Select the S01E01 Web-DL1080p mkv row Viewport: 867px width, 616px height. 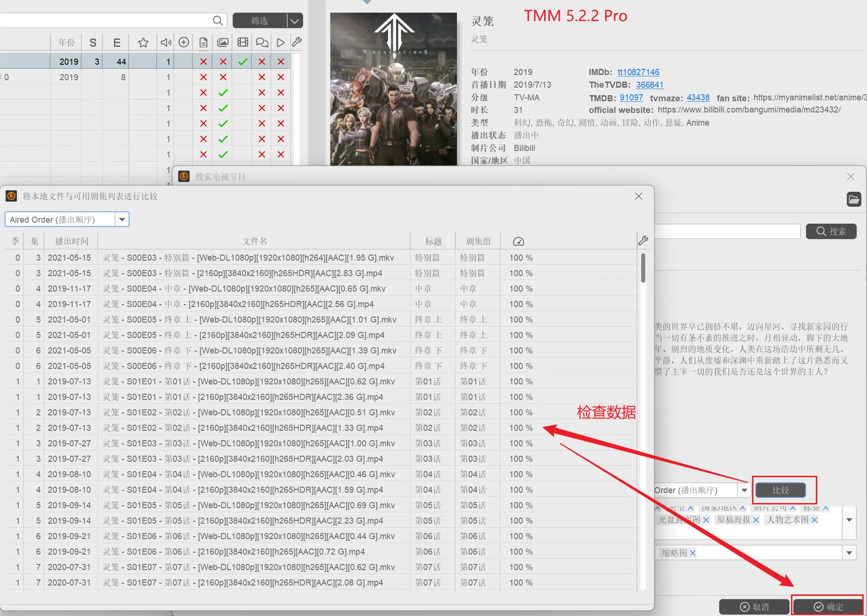click(x=249, y=382)
